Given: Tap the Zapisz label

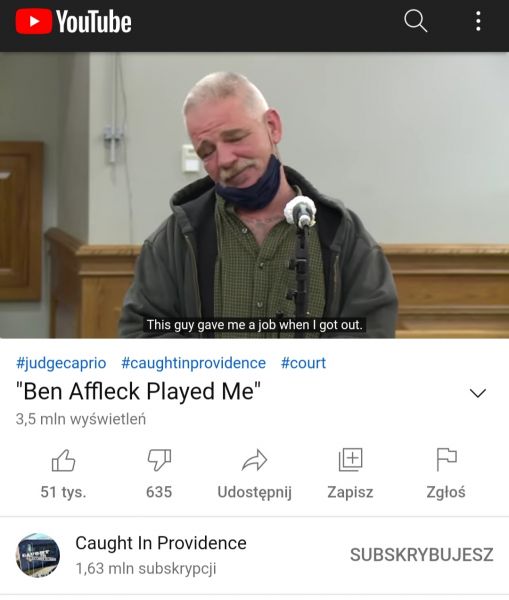Looking at the screenshot, I should point(350,492).
